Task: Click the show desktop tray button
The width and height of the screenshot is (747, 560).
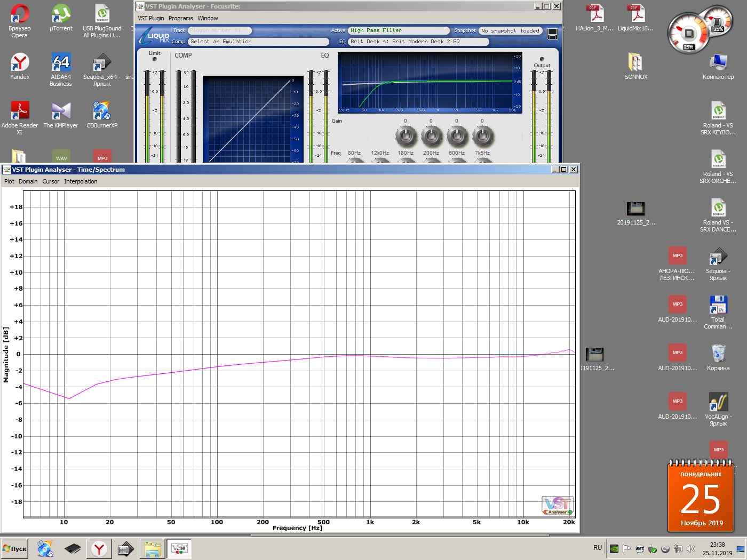Action: pyautogui.click(x=741, y=549)
